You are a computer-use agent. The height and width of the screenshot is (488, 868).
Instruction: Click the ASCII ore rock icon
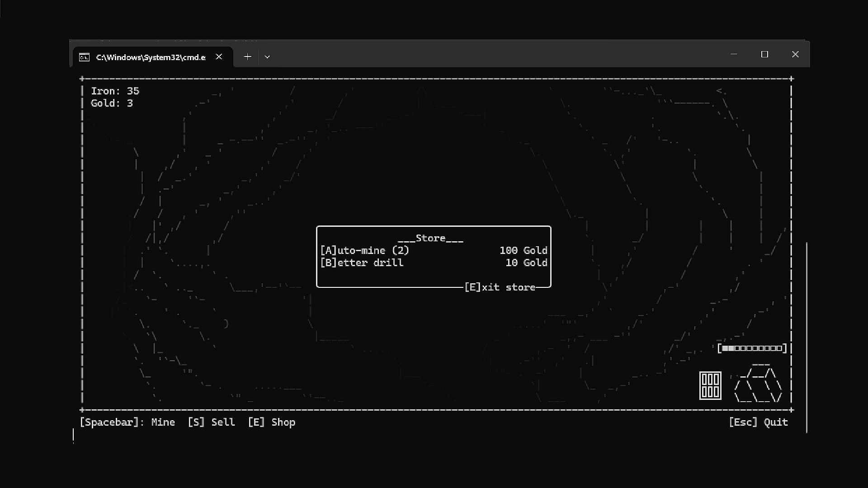(758, 384)
